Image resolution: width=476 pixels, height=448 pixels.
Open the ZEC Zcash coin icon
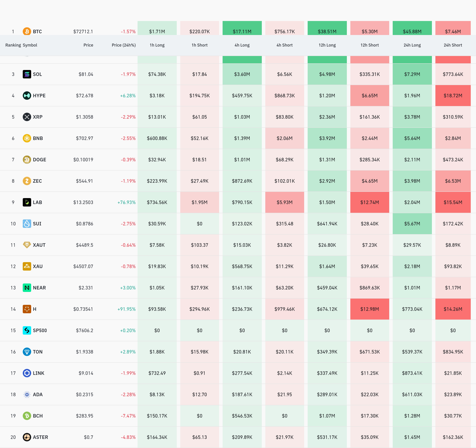coord(27,181)
